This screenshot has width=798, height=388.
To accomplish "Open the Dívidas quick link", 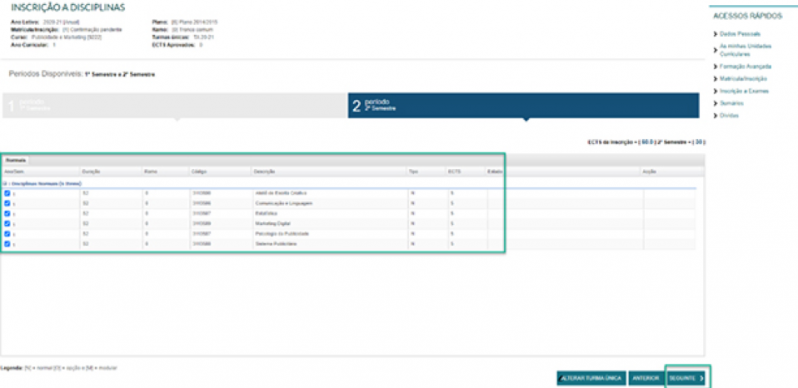I will click(x=729, y=116).
